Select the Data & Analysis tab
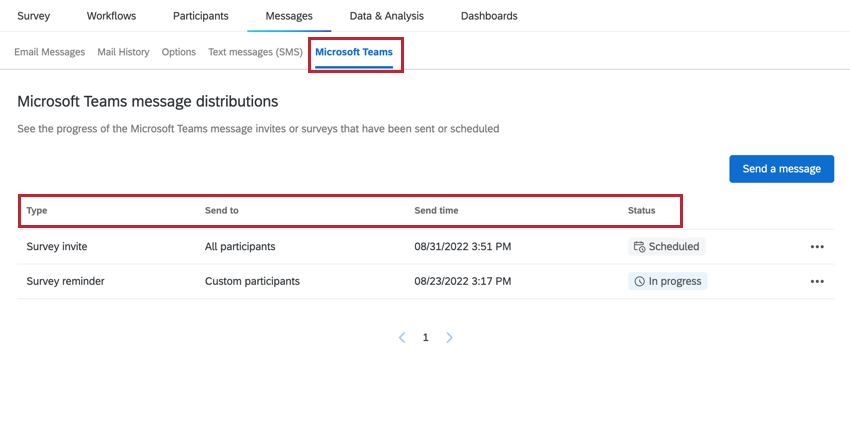The height and width of the screenshot is (425, 850). pyautogui.click(x=386, y=16)
